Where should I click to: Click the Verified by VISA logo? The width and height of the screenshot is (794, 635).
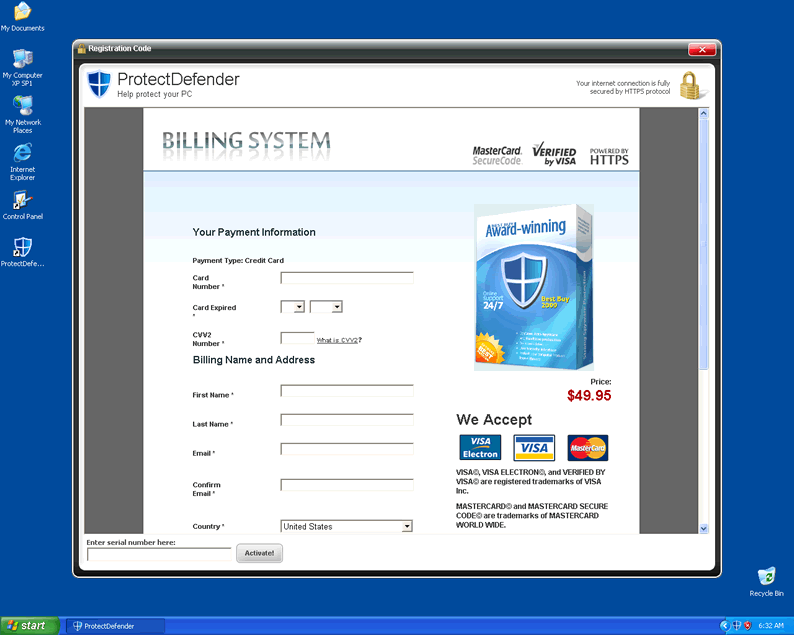(x=554, y=155)
